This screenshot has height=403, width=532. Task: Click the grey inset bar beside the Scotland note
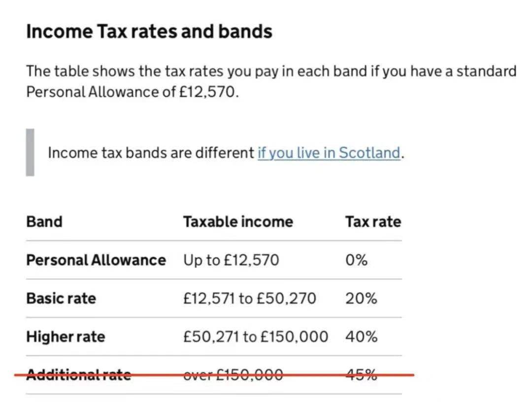30,152
